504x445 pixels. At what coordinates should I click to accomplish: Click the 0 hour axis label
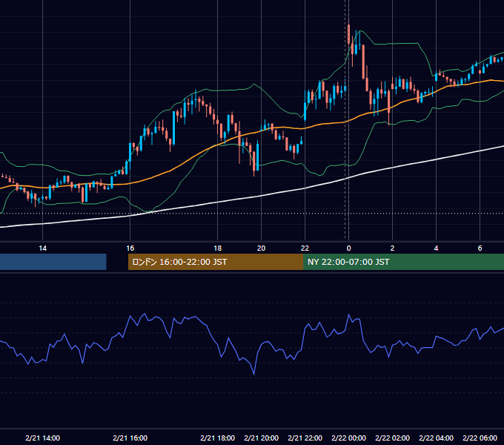point(348,248)
